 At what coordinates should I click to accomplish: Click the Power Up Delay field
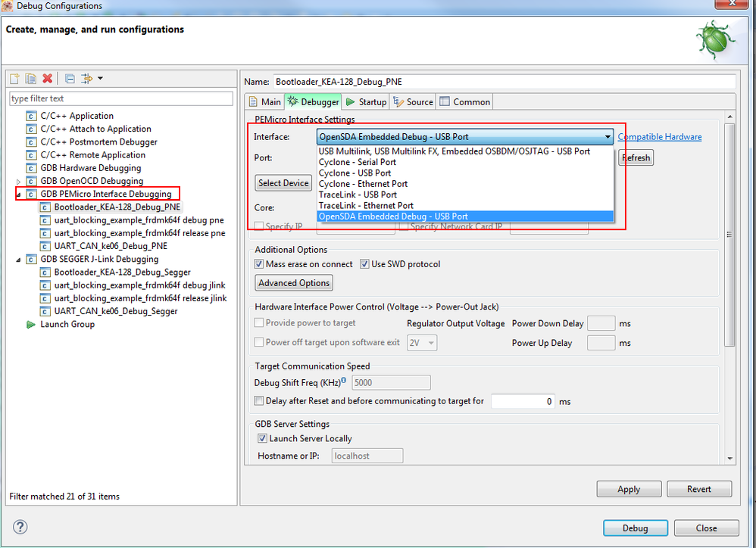[x=601, y=343]
